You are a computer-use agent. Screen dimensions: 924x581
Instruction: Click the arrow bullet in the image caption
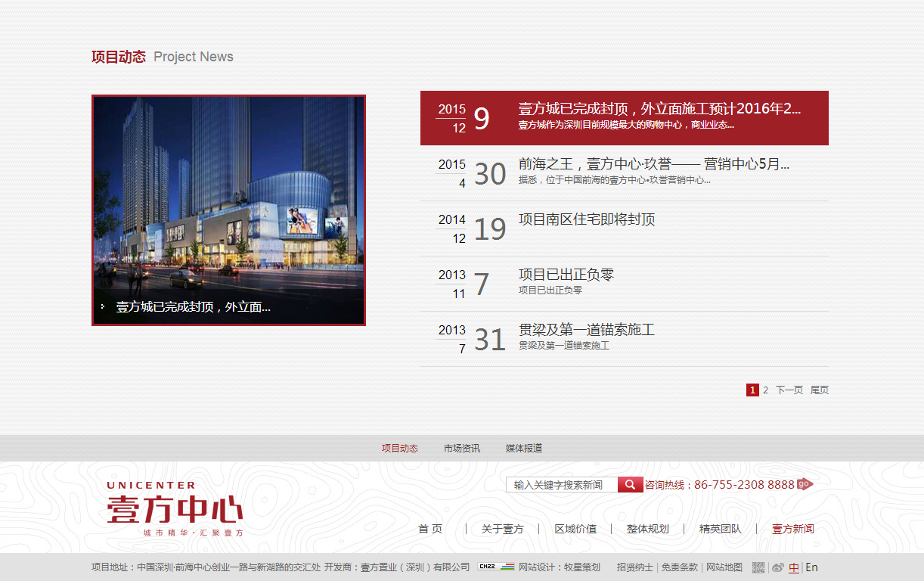103,307
